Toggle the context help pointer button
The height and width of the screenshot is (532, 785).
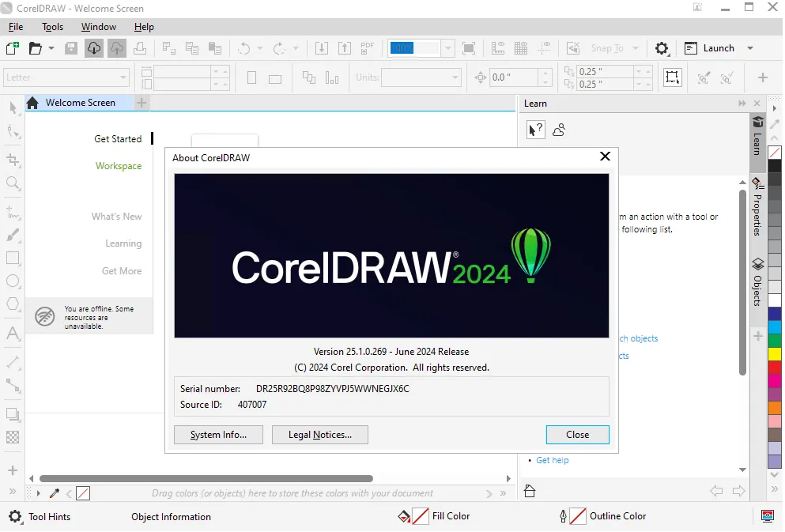coord(536,130)
